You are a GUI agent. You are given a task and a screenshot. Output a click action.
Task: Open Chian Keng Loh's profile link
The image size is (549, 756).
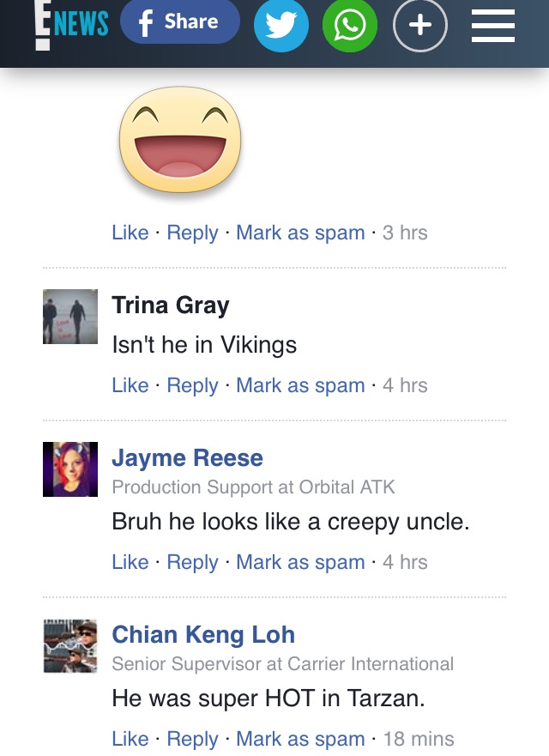pos(203,634)
